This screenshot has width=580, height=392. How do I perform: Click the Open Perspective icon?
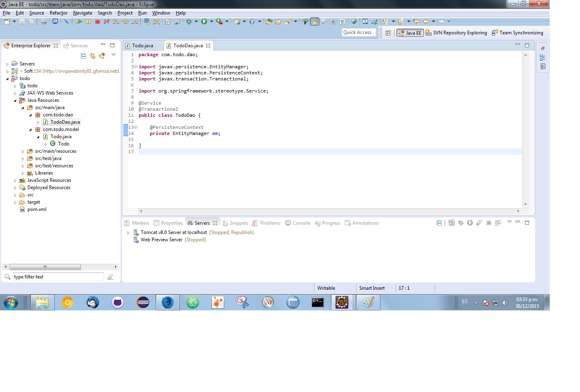[x=388, y=33]
